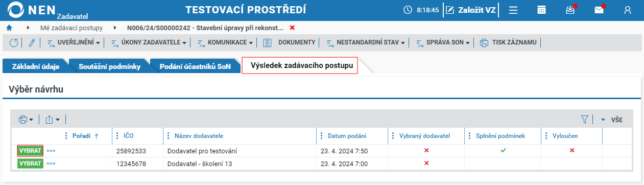This screenshot has height=185, width=644.
Task: Click VYBRAT for Dodavatel pro testování
Action: point(30,151)
